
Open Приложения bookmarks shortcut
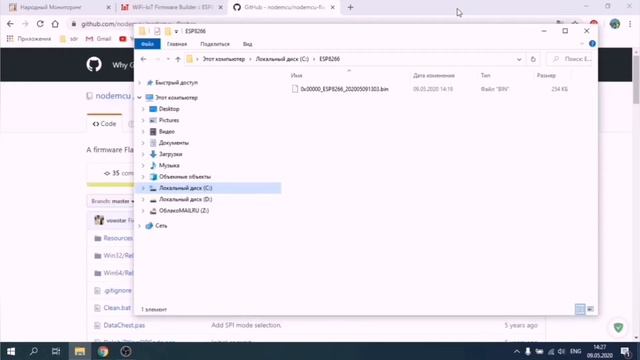point(29,39)
